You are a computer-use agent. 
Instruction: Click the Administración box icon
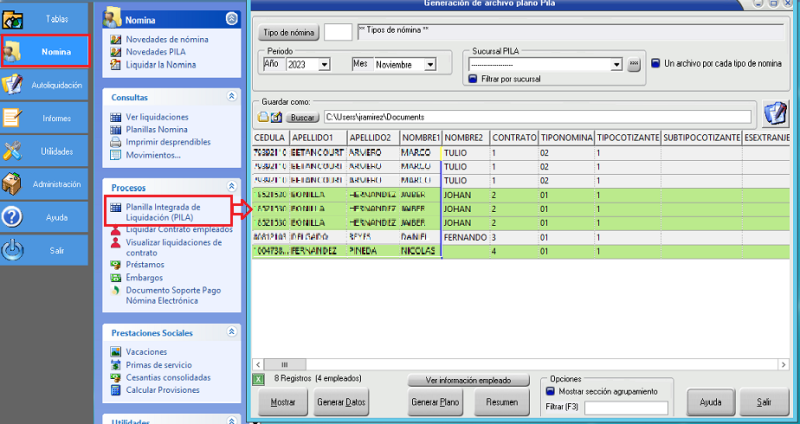(13, 184)
